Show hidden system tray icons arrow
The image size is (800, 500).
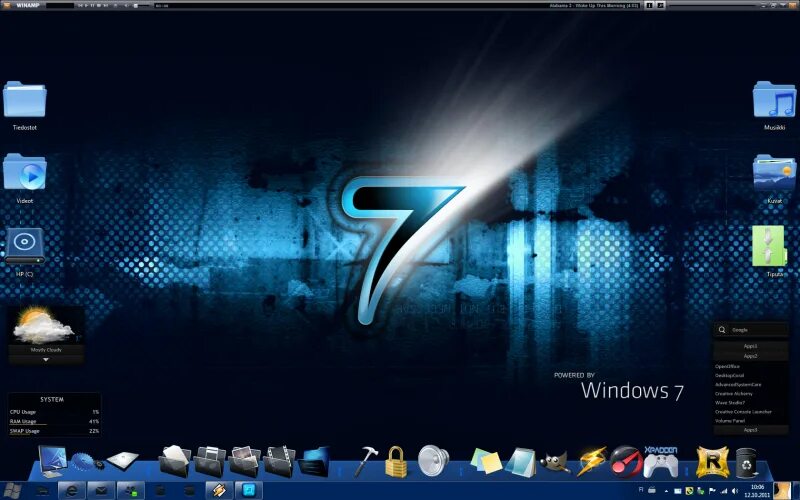[666, 492]
